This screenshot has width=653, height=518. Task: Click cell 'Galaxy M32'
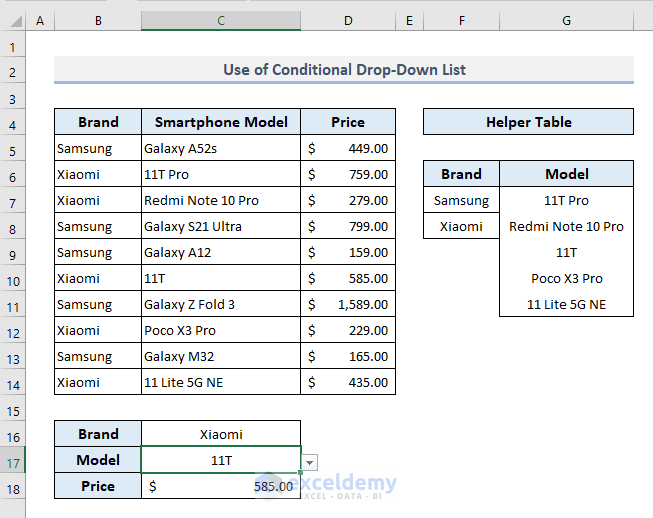[221, 356]
